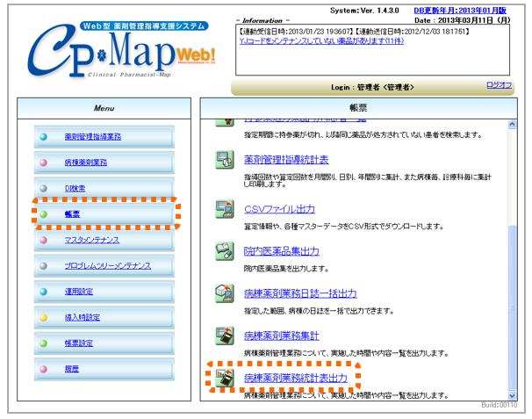
Task: Open 薬剤管理指導業務 from the menu
Action: pyautogui.click(x=92, y=137)
